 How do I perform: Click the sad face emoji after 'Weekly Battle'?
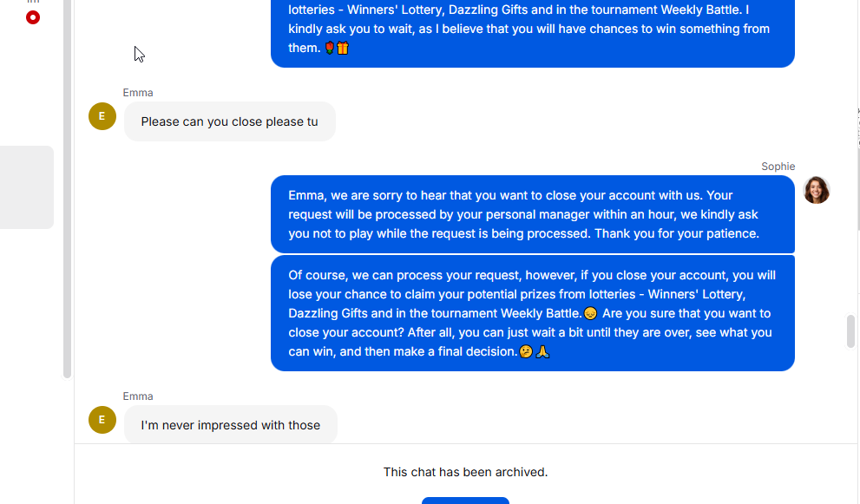click(x=591, y=313)
